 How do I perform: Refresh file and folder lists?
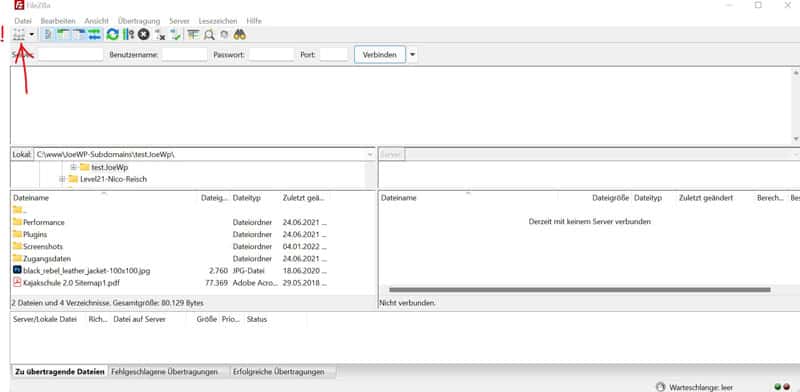pyautogui.click(x=112, y=35)
